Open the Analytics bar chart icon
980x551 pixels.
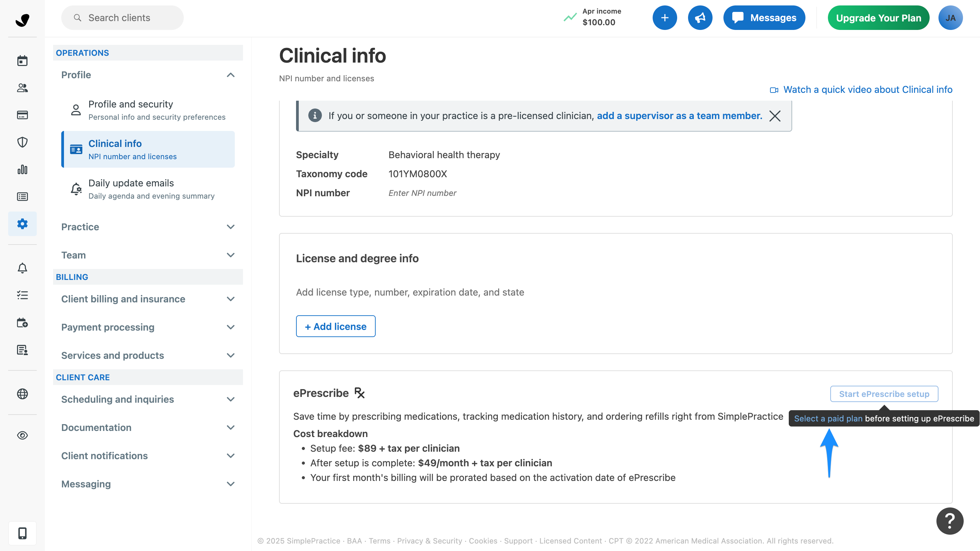click(22, 169)
